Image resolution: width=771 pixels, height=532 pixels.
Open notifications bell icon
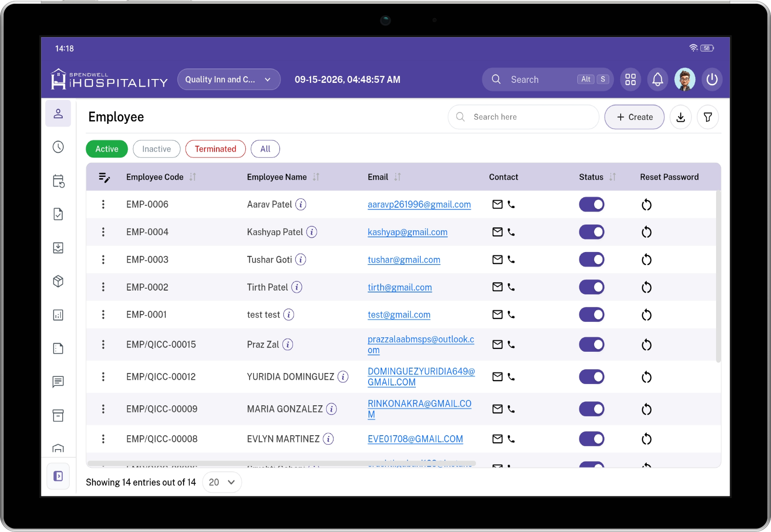(x=657, y=80)
